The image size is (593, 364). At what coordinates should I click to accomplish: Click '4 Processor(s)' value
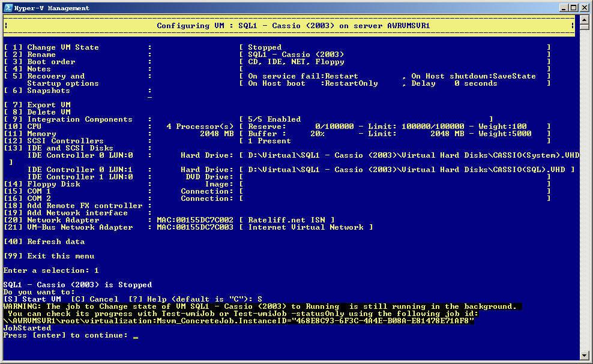[x=200, y=127]
